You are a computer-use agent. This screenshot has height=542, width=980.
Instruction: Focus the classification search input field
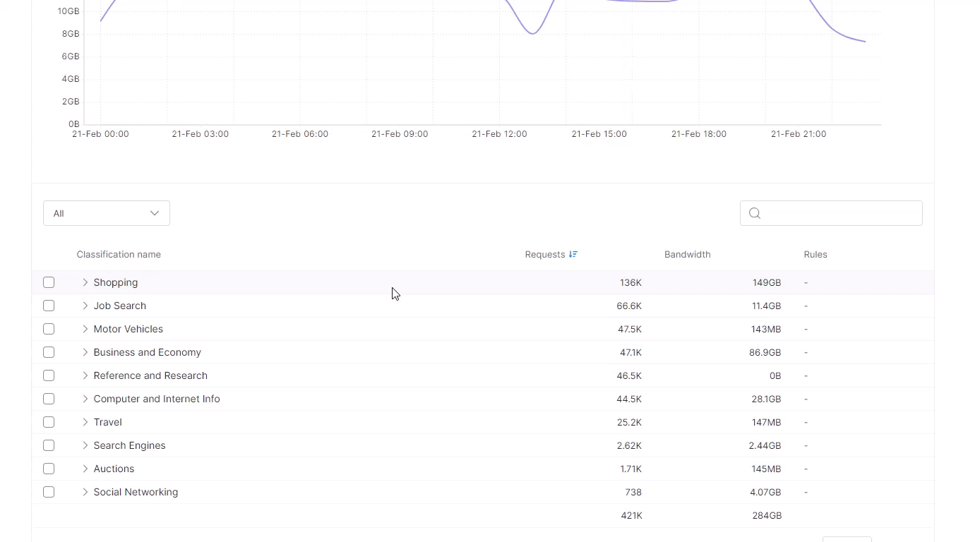[x=831, y=213]
